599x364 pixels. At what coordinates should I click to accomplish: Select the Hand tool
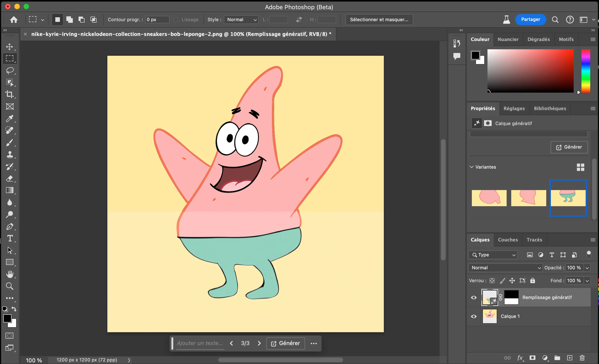(10, 274)
